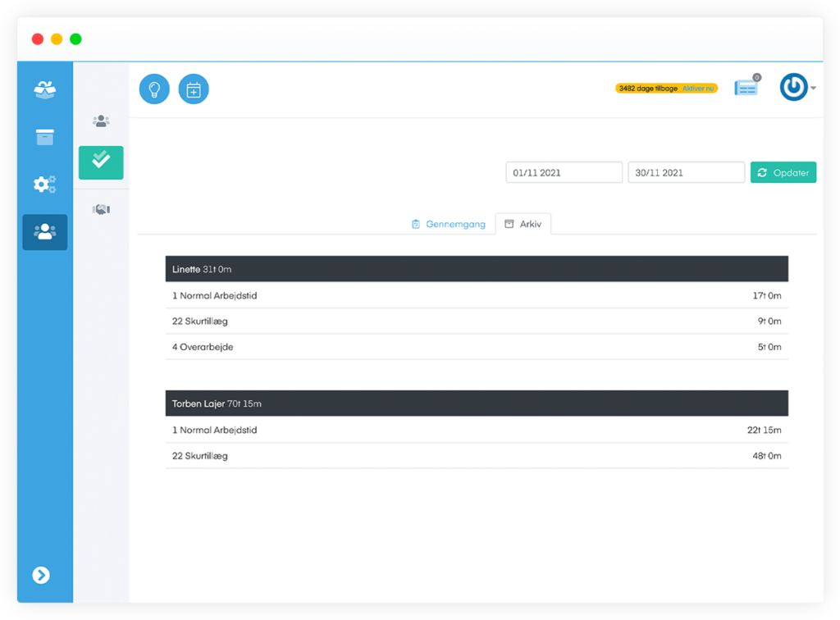
Task: Open the messages card icon with badge
Action: [746, 89]
